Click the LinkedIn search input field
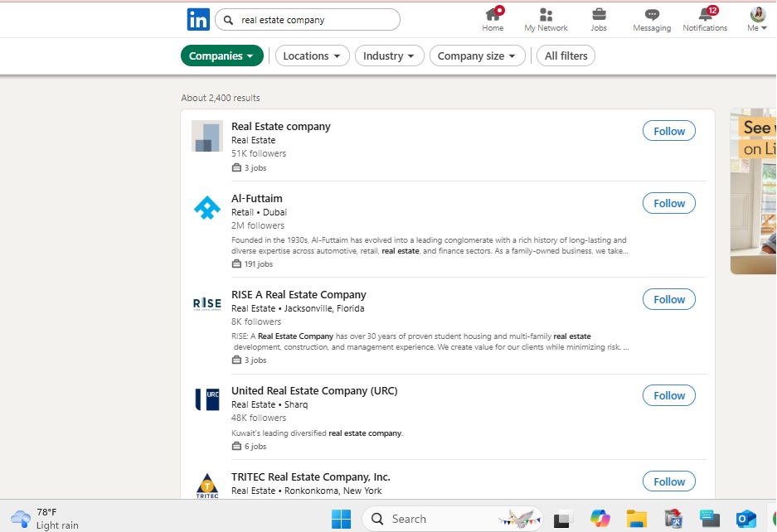The image size is (777, 532). coord(315,20)
